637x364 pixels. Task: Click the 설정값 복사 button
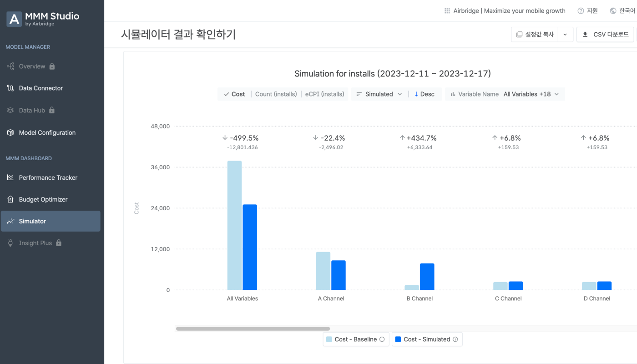coord(535,35)
